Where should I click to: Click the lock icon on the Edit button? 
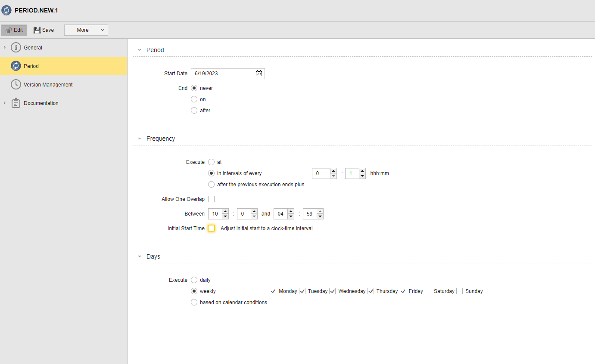click(9, 30)
